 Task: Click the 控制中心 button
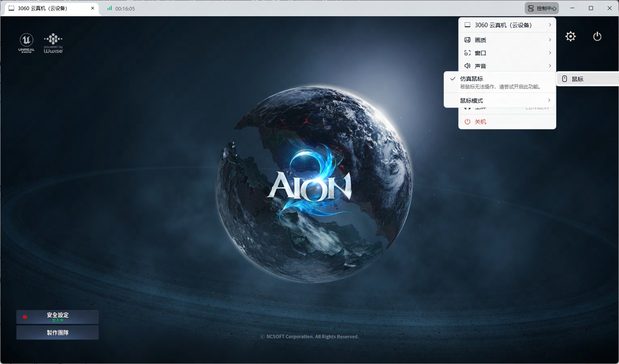[542, 8]
